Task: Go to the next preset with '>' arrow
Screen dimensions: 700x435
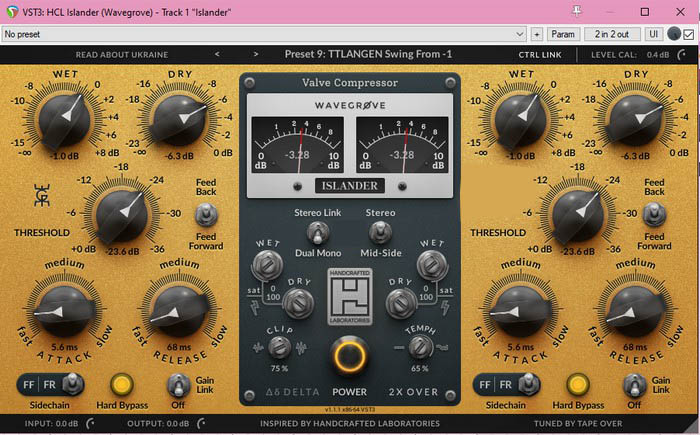Action: (x=256, y=54)
